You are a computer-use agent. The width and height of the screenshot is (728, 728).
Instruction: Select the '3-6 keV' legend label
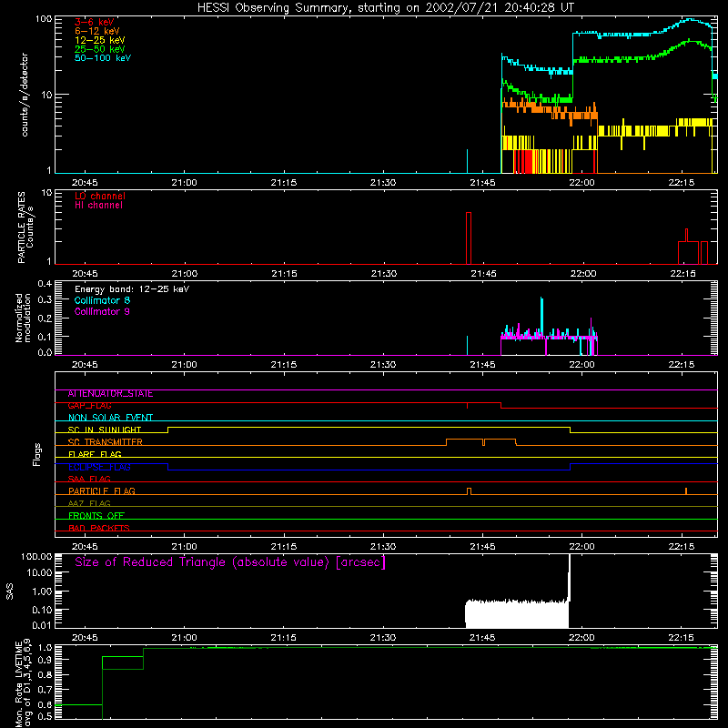[x=95, y=22]
